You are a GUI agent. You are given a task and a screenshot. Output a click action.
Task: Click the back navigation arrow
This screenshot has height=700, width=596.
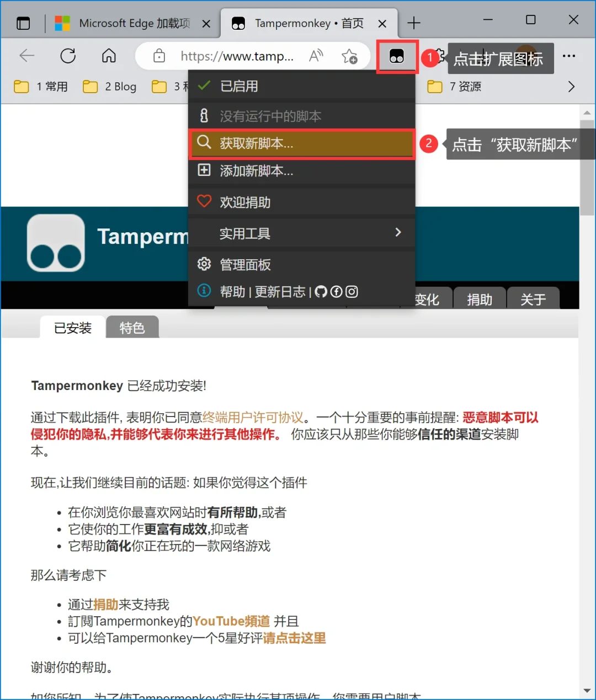(x=26, y=56)
